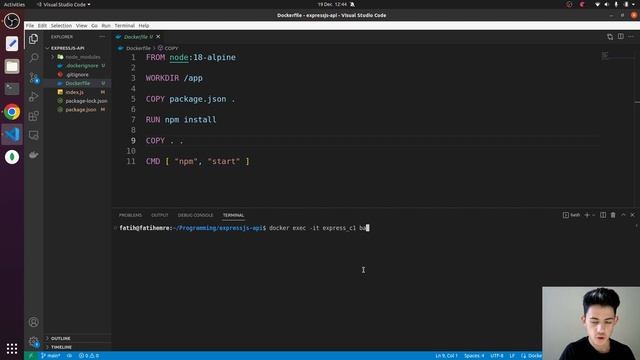Open the Visual Studio Code app menu

[x=64, y=4]
